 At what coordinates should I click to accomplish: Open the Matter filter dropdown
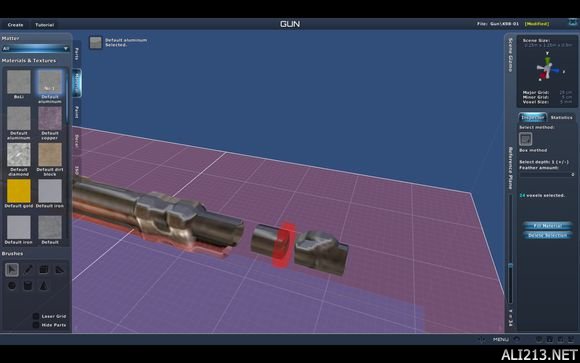point(35,48)
